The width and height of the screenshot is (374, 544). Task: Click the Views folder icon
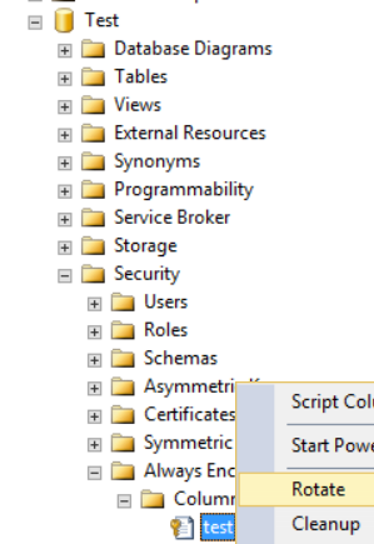pos(93,104)
